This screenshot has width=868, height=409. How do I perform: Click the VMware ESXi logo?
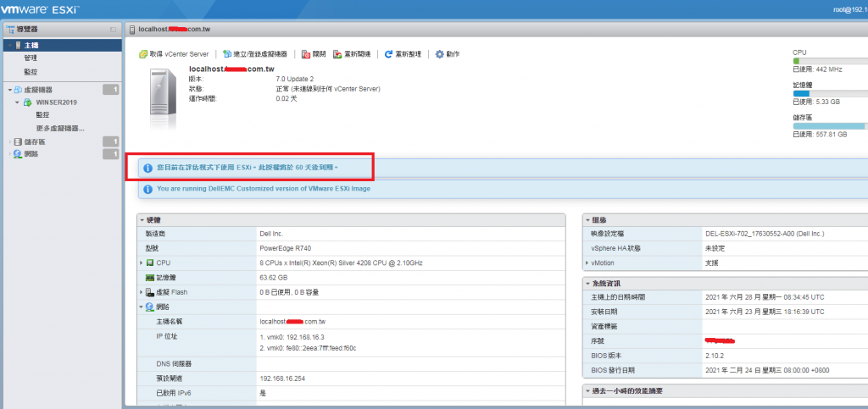click(x=42, y=9)
